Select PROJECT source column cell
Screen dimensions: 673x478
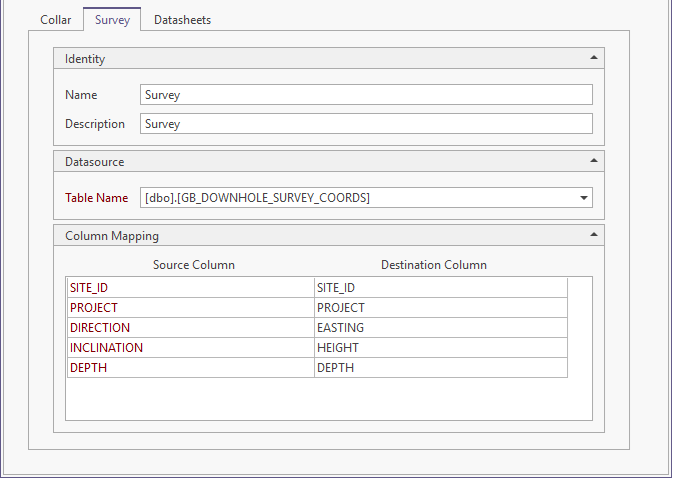click(x=190, y=308)
